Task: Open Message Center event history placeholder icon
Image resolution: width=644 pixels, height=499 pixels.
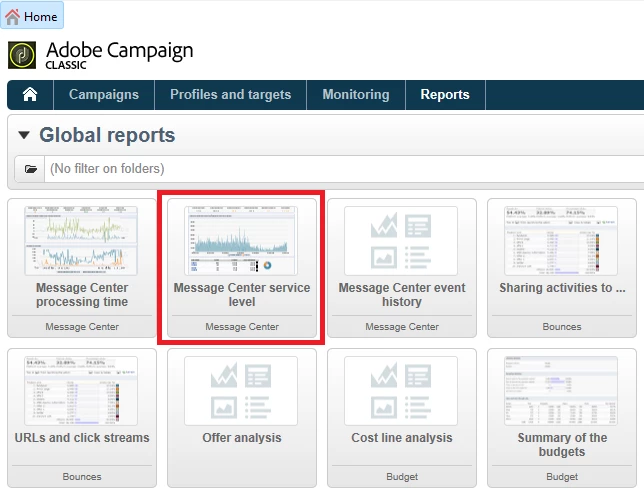Action: [401, 241]
